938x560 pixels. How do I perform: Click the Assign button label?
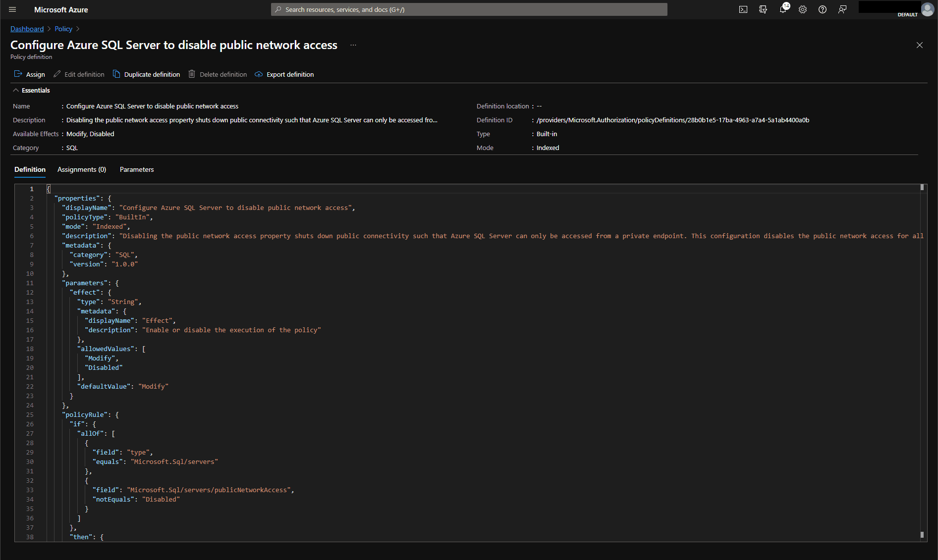point(36,74)
